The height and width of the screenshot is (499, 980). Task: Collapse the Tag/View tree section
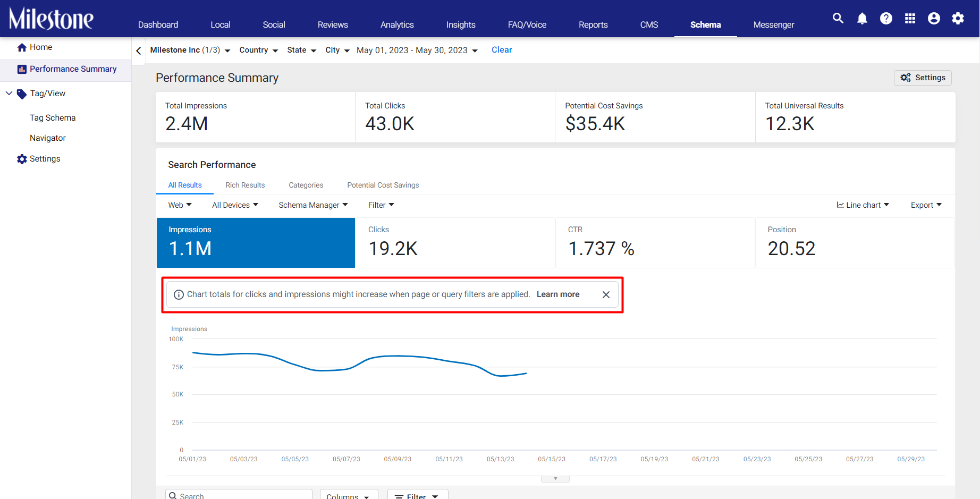click(x=9, y=94)
